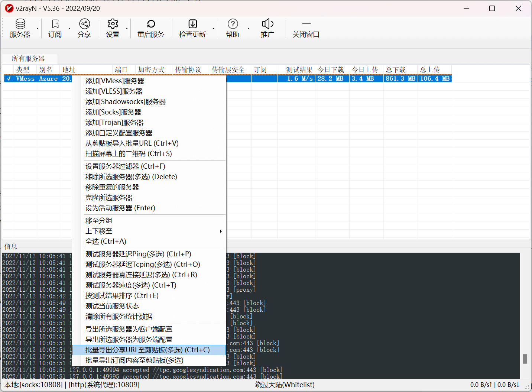Expand the Subscription toolbar dropdown arrow
Image resolution: width=532 pixels, height=392 pixels.
pyautogui.click(x=69, y=29)
